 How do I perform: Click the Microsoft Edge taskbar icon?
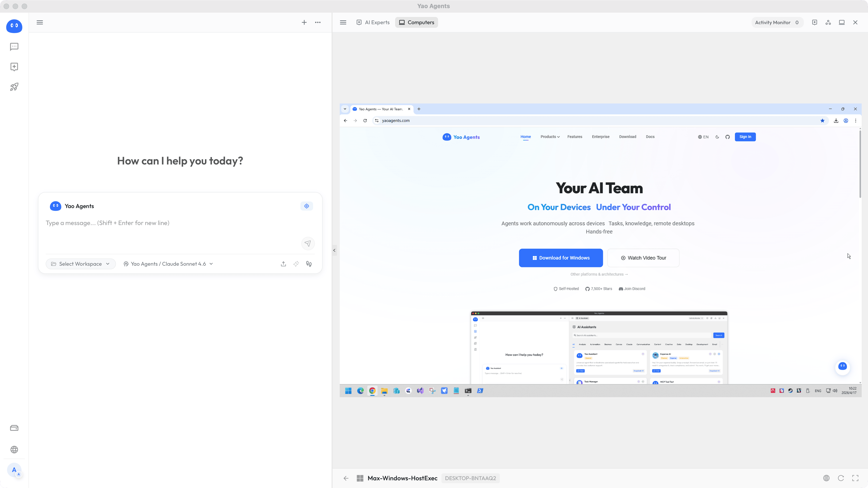click(360, 391)
